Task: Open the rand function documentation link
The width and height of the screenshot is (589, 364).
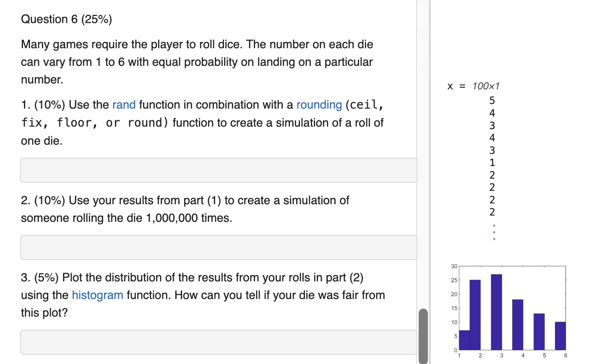Action: click(x=124, y=105)
